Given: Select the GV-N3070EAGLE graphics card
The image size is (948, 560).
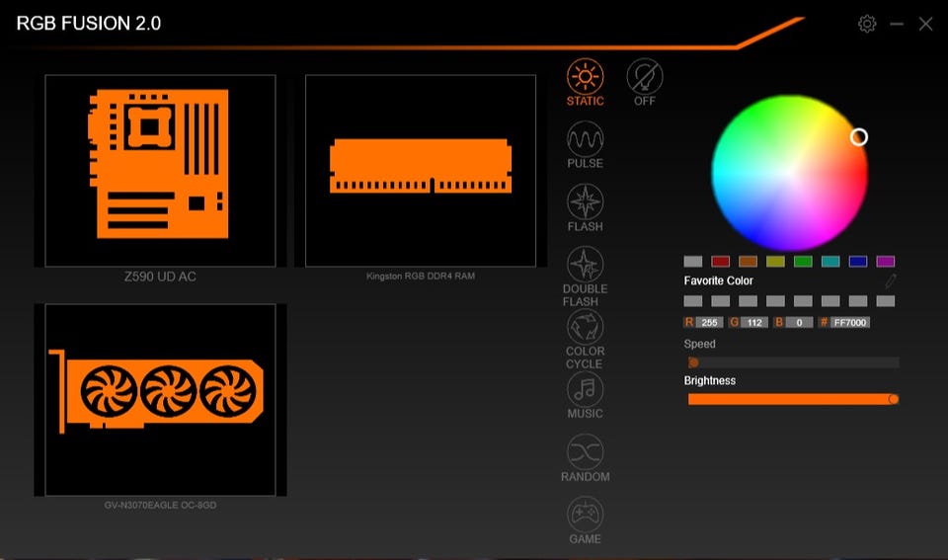Looking at the screenshot, I should [160, 399].
